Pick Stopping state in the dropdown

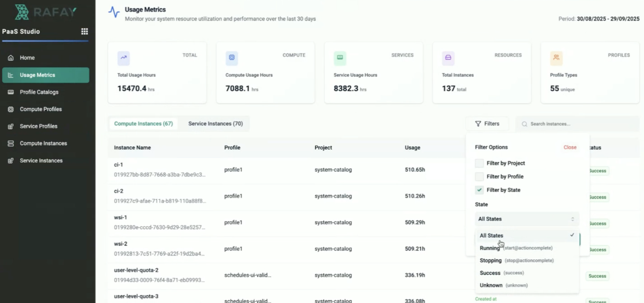pyautogui.click(x=491, y=260)
